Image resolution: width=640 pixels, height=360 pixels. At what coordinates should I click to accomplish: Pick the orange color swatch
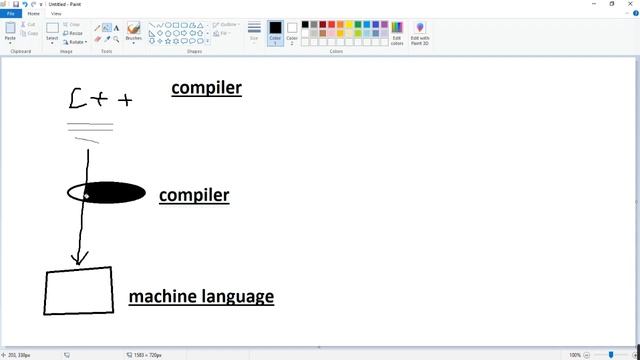pyautogui.click(x=340, y=24)
